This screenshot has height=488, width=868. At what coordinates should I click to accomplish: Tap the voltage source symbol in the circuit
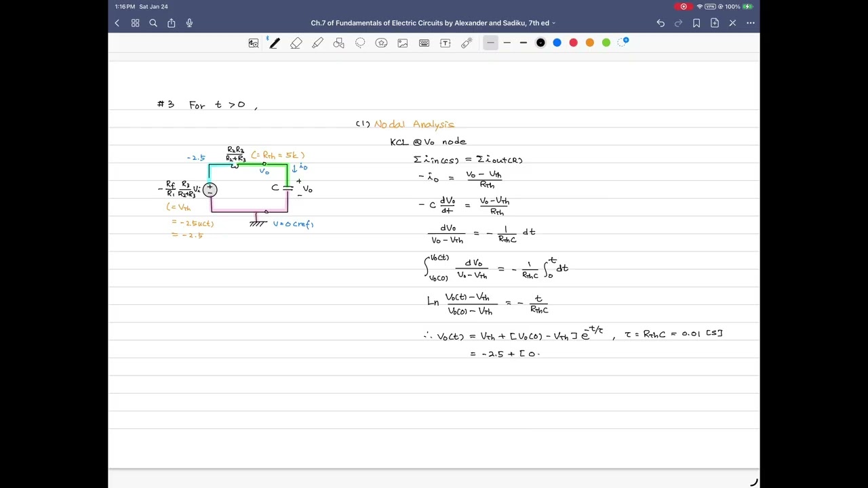coord(210,190)
